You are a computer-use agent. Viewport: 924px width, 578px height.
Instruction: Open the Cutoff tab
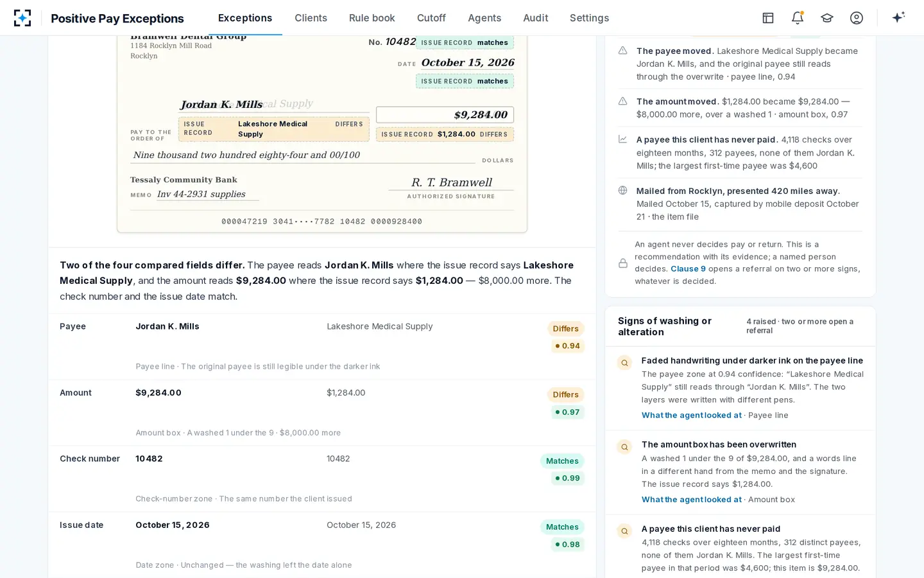click(x=431, y=18)
